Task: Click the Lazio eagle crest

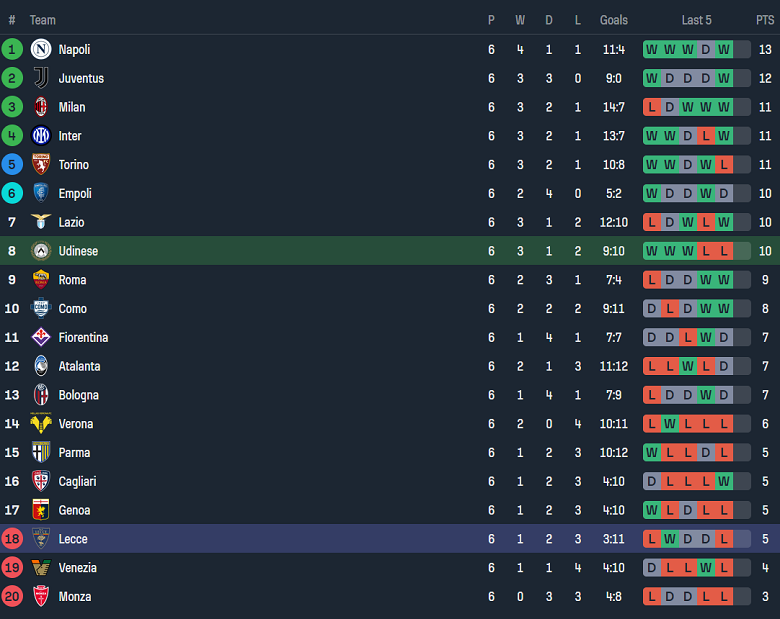Action: point(41,222)
